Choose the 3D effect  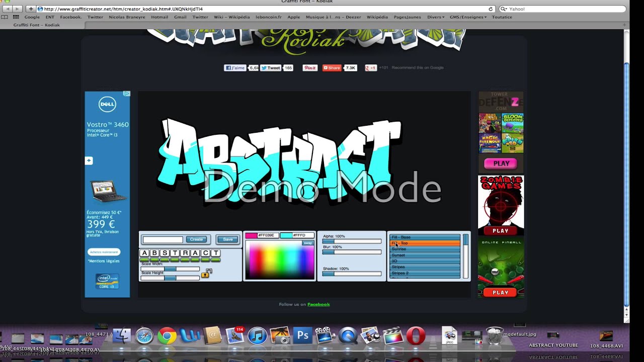425,261
